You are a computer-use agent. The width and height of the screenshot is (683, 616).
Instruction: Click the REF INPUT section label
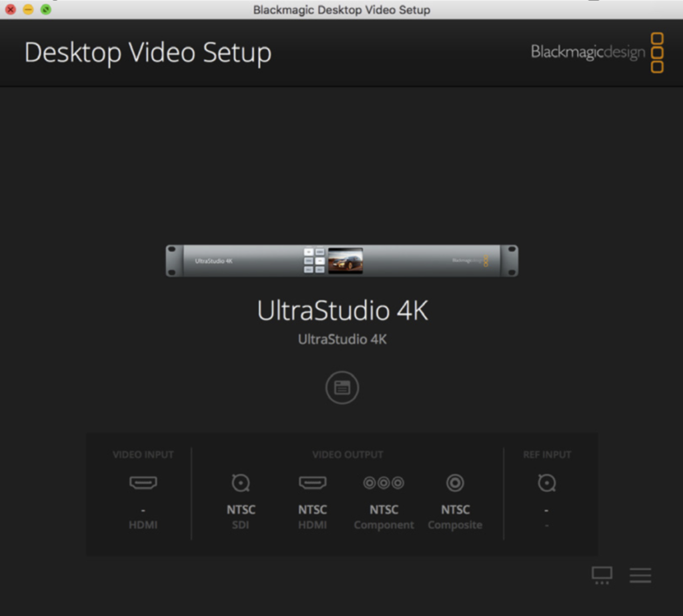[547, 455]
